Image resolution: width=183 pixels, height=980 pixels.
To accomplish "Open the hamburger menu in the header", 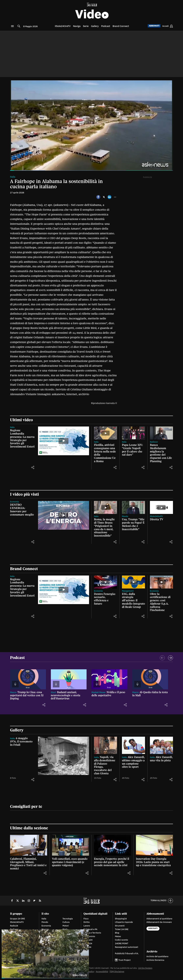I will 12,26.
